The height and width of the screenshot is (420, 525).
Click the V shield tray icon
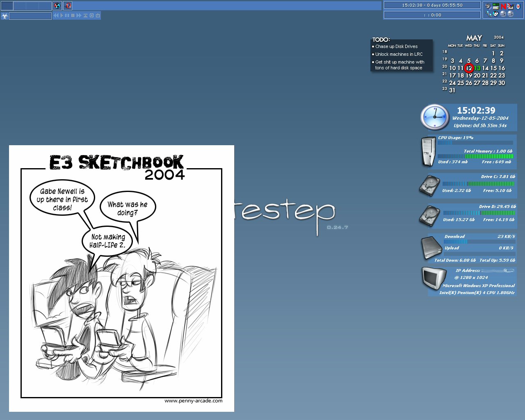point(518,6)
